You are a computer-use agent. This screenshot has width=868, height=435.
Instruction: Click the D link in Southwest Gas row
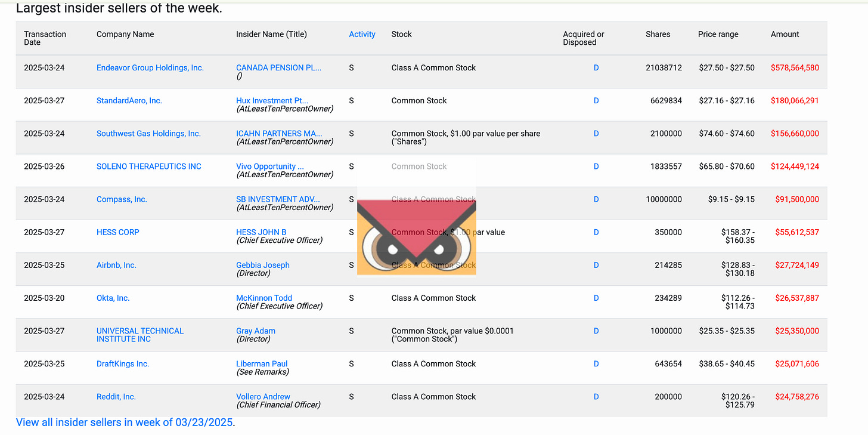(596, 134)
